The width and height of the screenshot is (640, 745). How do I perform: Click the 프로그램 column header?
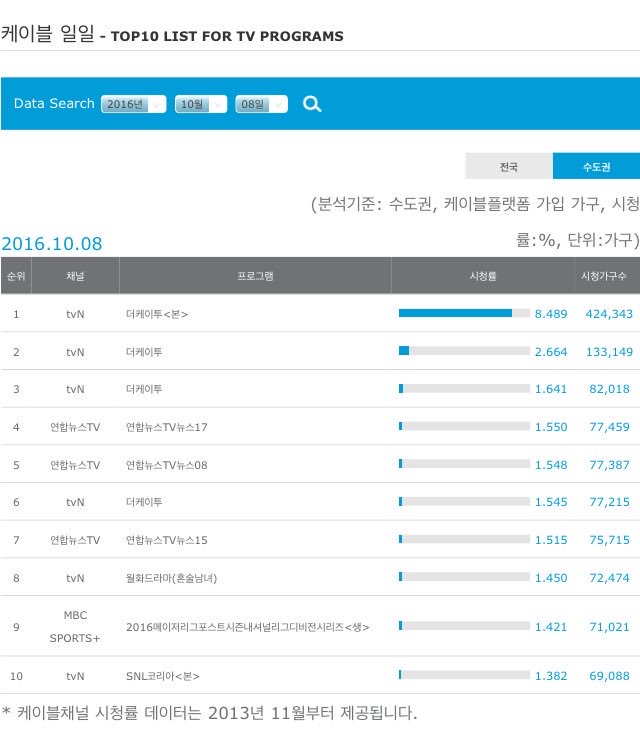[x=255, y=276]
